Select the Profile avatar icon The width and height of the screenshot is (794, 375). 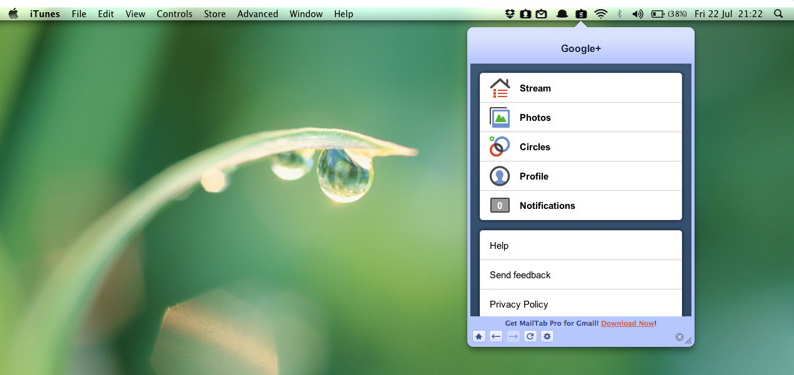click(x=500, y=176)
